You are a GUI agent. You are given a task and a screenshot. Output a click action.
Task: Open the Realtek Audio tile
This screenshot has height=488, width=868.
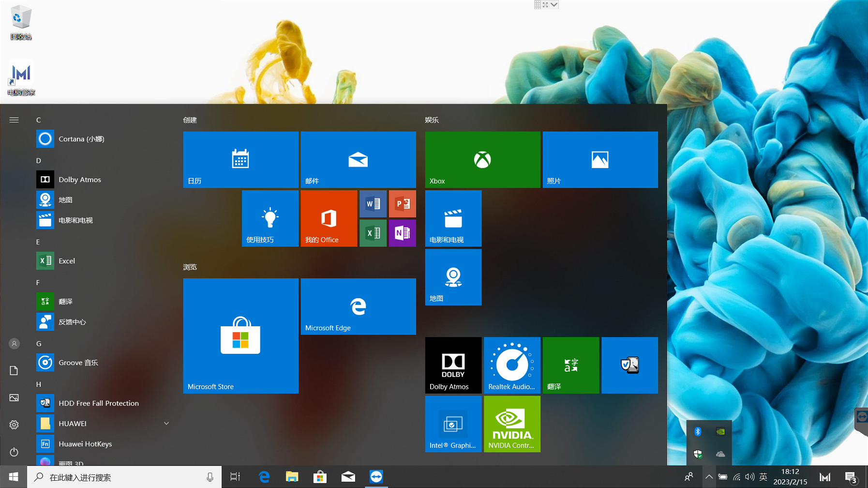point(512,365)
